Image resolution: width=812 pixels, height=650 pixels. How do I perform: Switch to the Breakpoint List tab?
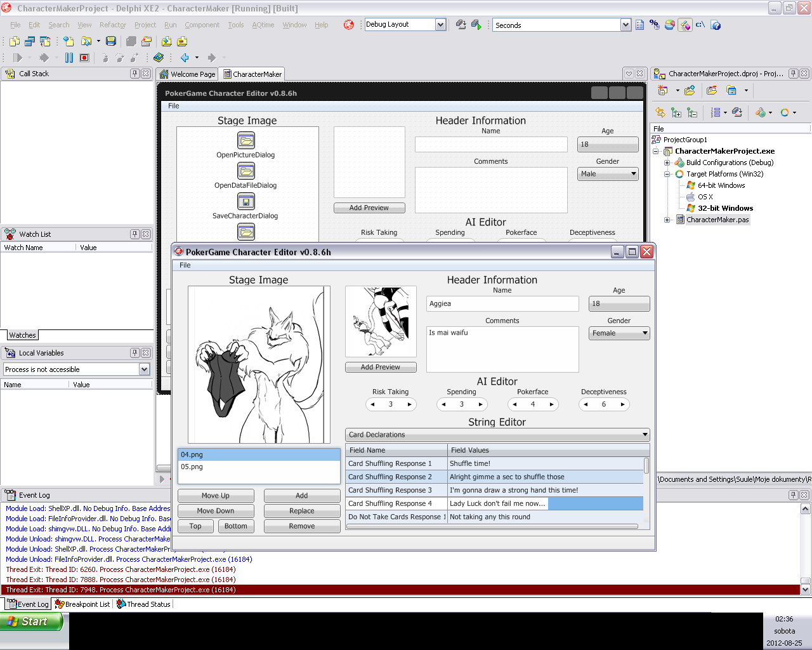82,604
